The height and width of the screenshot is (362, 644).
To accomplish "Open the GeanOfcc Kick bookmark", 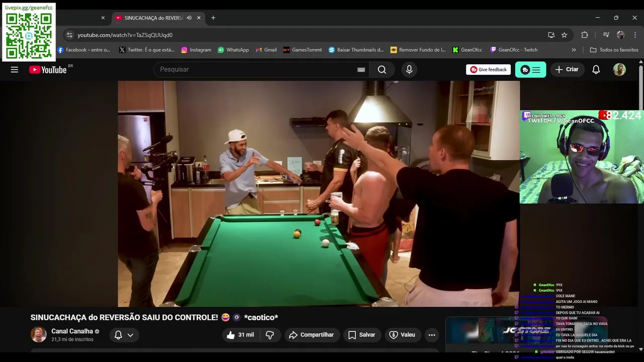I will [467, 50].
